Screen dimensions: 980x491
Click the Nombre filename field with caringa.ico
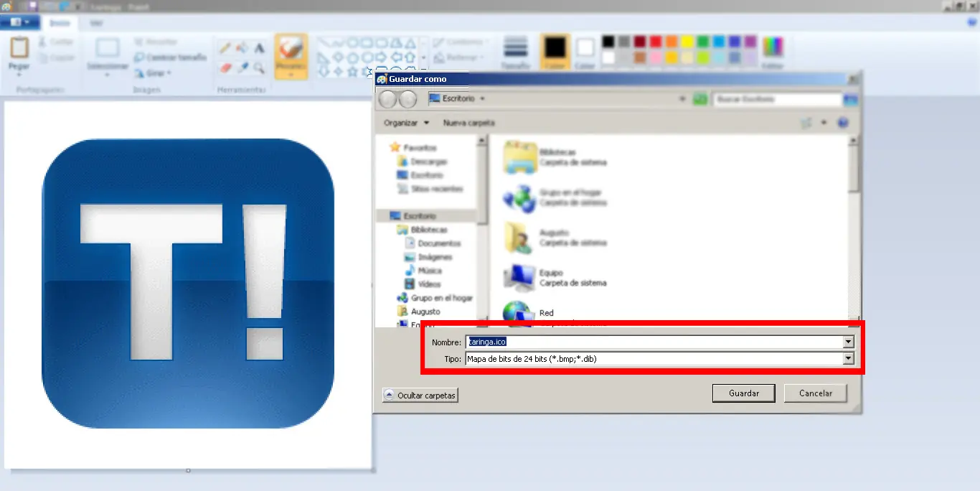click(654, 342)
